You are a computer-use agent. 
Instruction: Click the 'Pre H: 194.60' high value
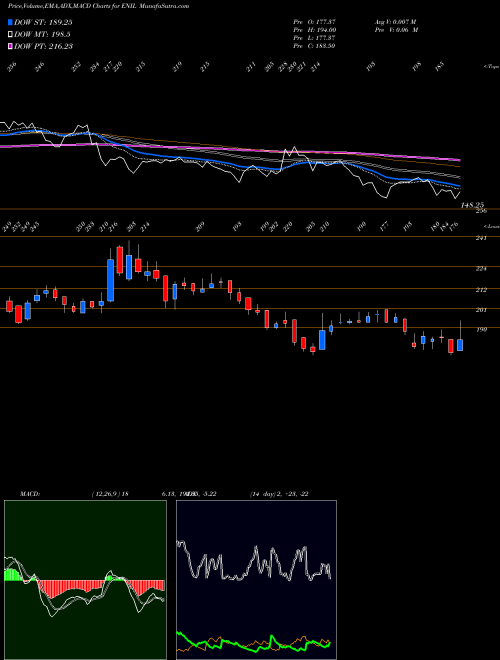tap(314, 29)
